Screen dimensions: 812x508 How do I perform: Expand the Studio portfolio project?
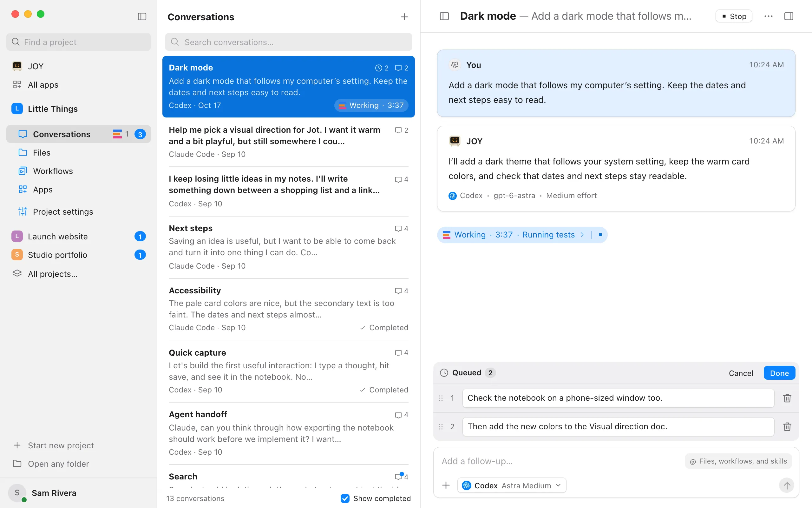[79, 255]
